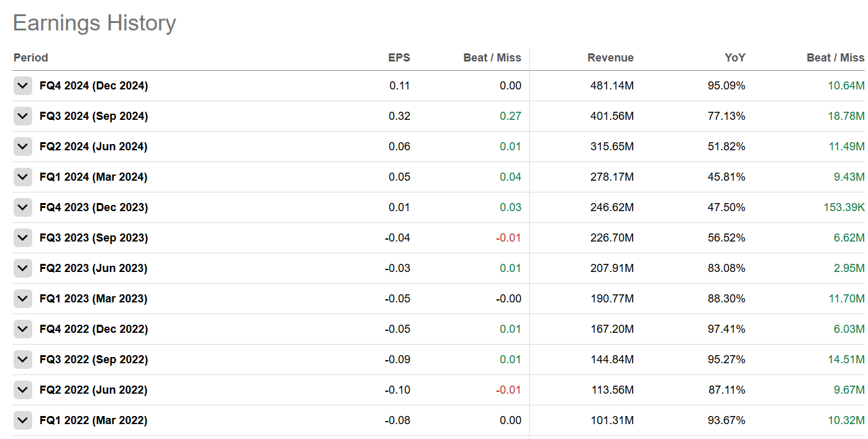Image resolution: width=868 pixels, height=439 pixels.
Task: Click the EPS column header
Action: coord(399,58)
